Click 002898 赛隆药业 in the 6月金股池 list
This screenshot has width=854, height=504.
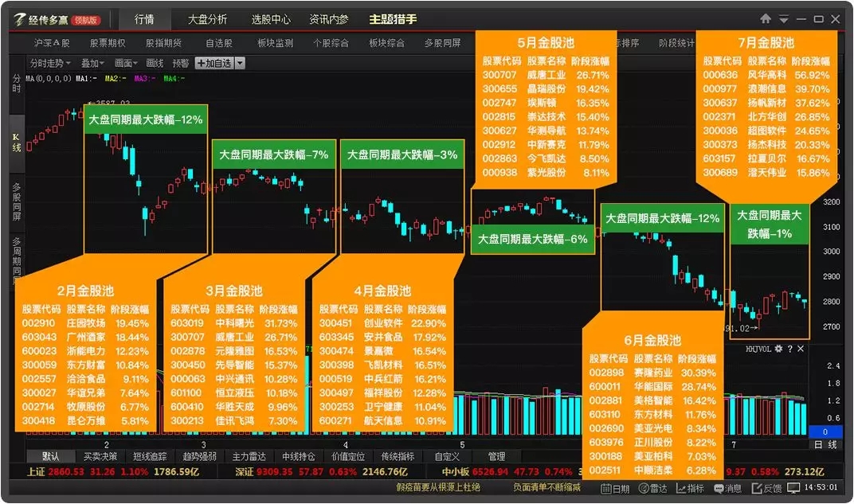652,373
